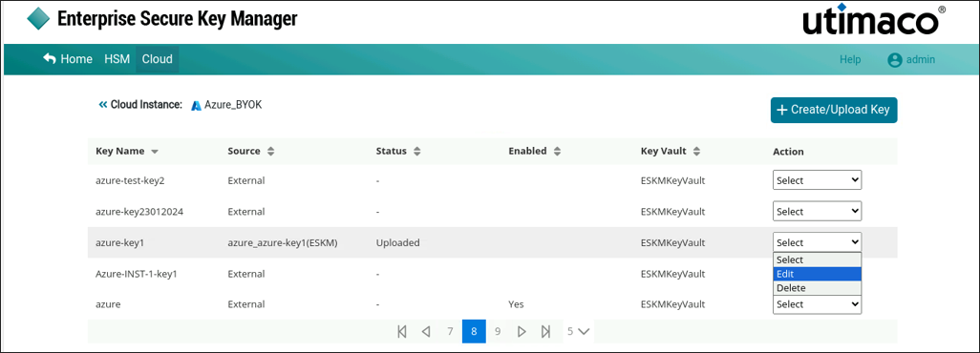The width and height of the screenshot is (980, 353).
Task: Click the azure-key23012024 key name
Action: click(139, 212)
